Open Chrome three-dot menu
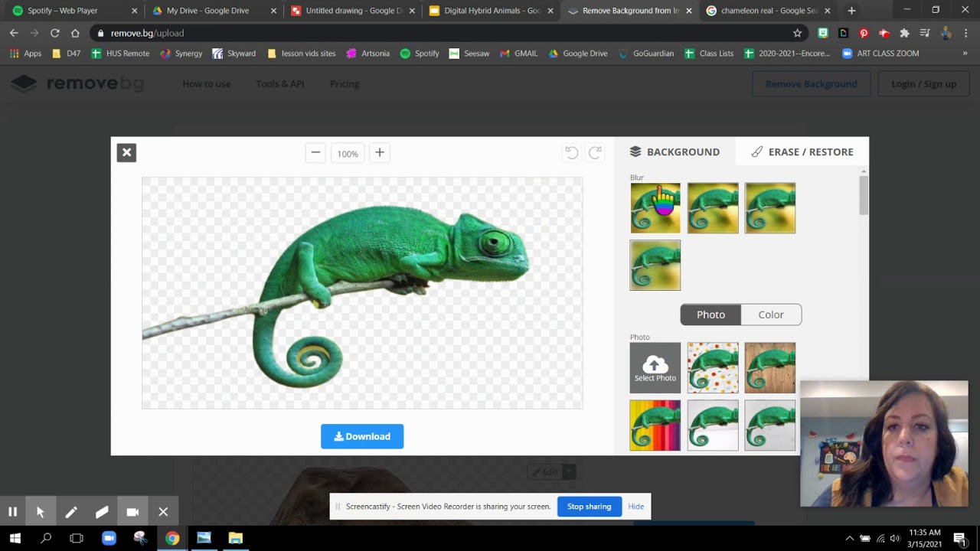The width and height of the screenshot is (980, 551). pos(966,33)
